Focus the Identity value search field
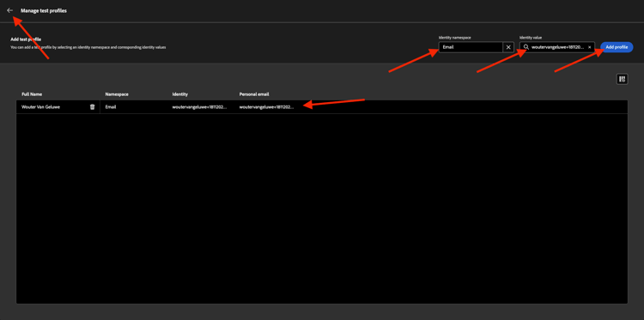The height and width of the screenshot is (320, 644). pos(557,47)
